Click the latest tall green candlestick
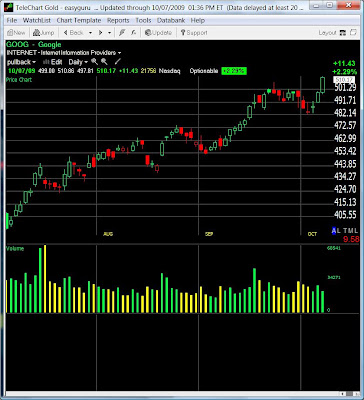 [322, 85]
